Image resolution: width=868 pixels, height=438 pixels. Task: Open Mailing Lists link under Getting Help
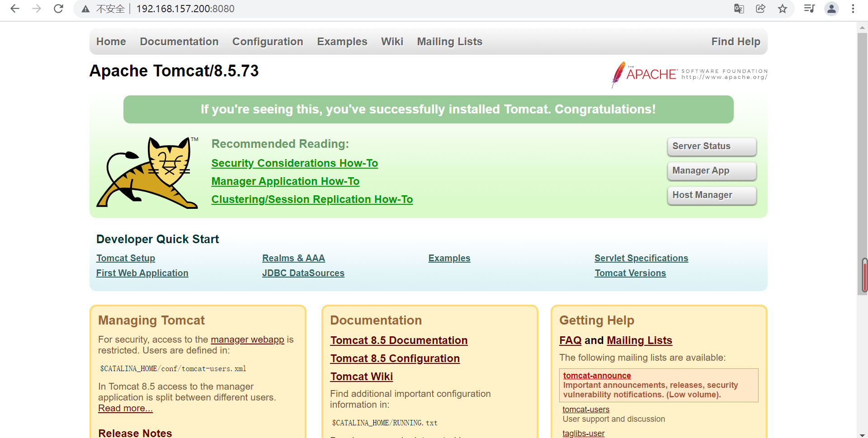point(639,340)
